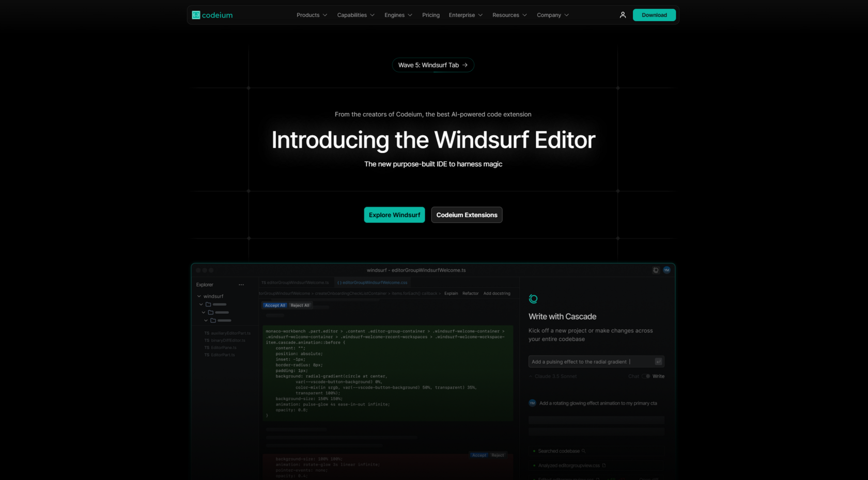Image resolution: width=868 pixels, height=480 pixels.
Task: Collapse the windsurf root folder
Action: tap(199, 296)
